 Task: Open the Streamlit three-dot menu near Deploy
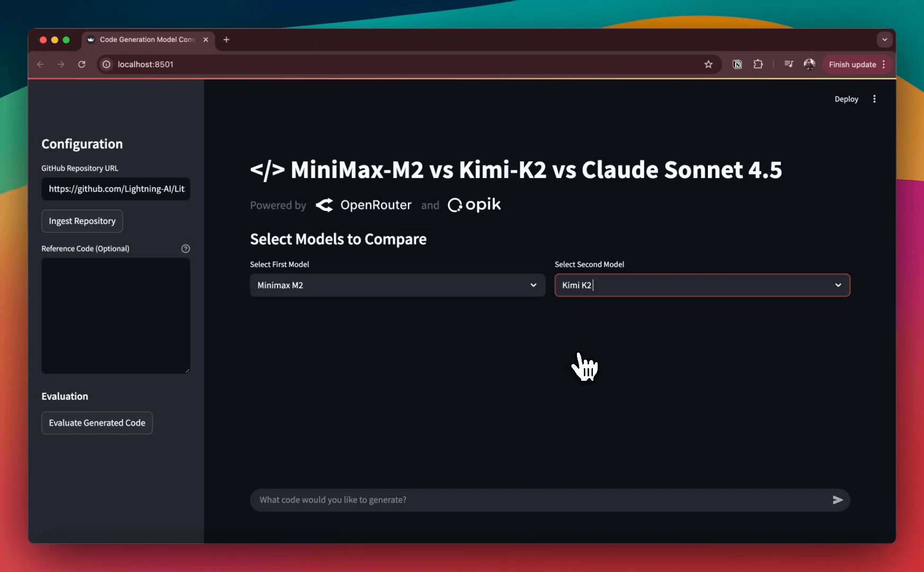pos(874,99)
